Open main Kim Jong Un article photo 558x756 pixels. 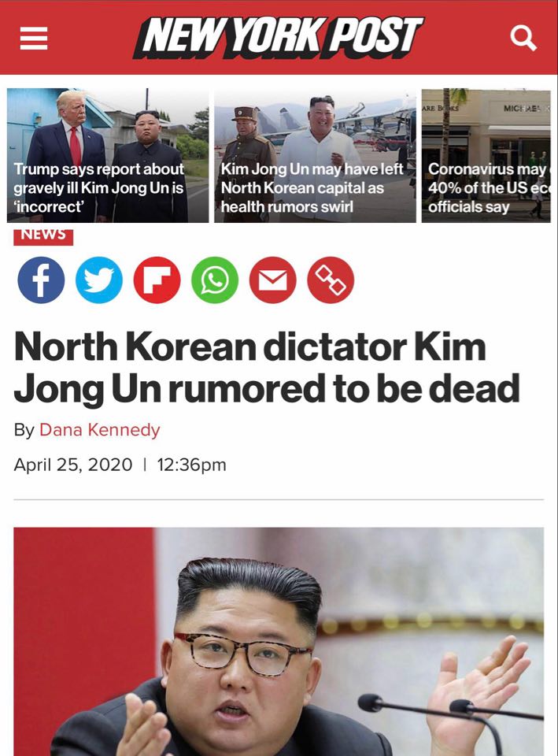point(279,642)
